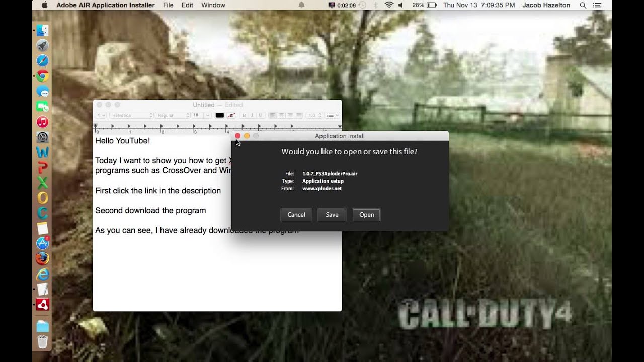This screenshot has width=644, height=362.
Task: Open the Edit menu
Action: pyautogui.click(x=187, y=5)
